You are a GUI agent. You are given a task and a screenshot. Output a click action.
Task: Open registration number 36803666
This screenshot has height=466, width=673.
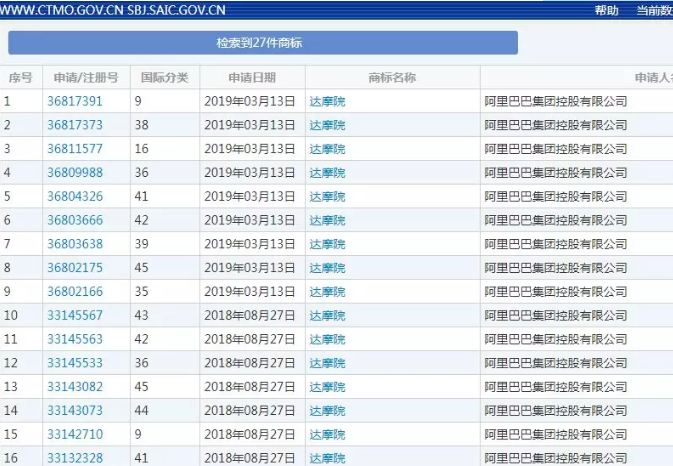[75, 220]
